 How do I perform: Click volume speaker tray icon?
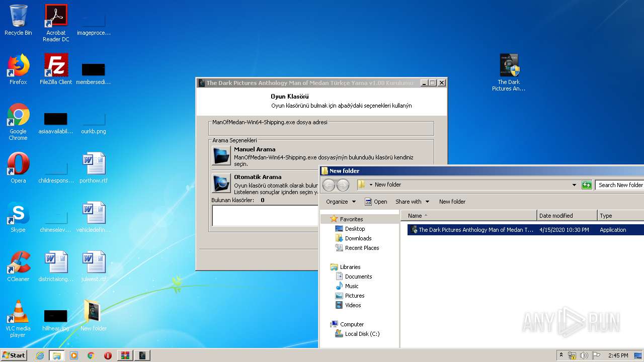coord(584,355)
